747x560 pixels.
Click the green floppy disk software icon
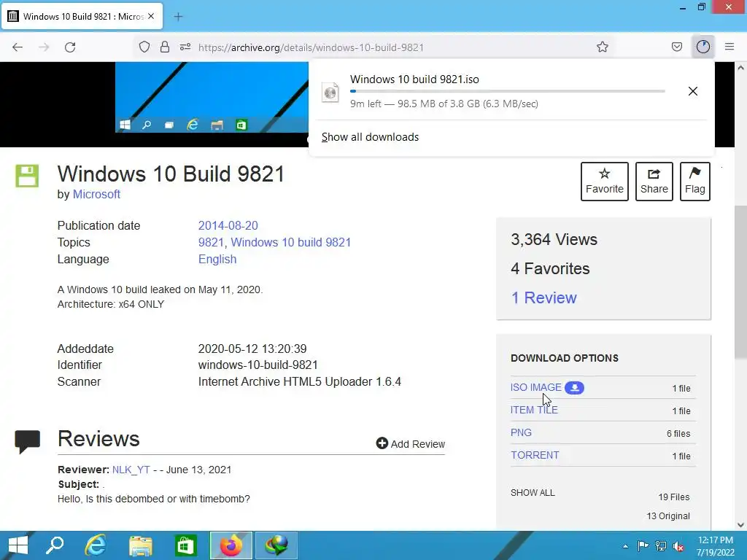(x=27, y=176)
